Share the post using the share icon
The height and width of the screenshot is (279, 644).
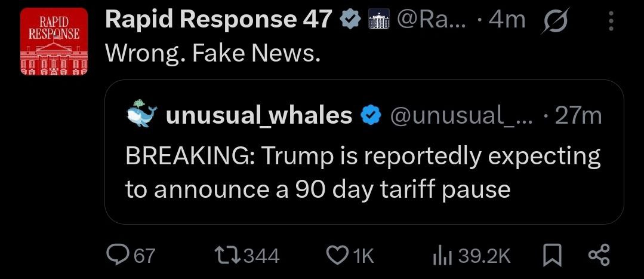(x=600, y=256)
